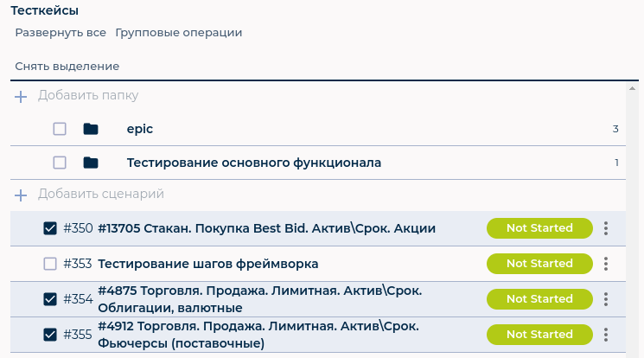Open three-dot menu for test case #353

[x=606, y=264]
